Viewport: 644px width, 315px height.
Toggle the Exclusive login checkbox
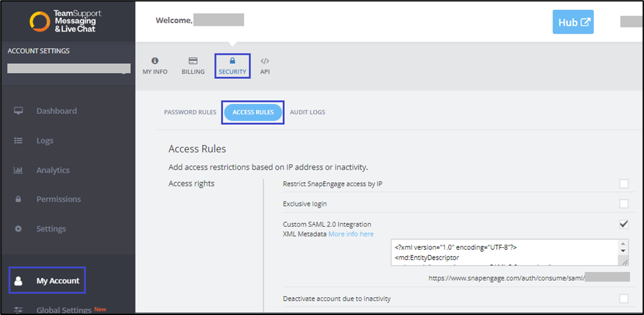[x=624, y=204]
